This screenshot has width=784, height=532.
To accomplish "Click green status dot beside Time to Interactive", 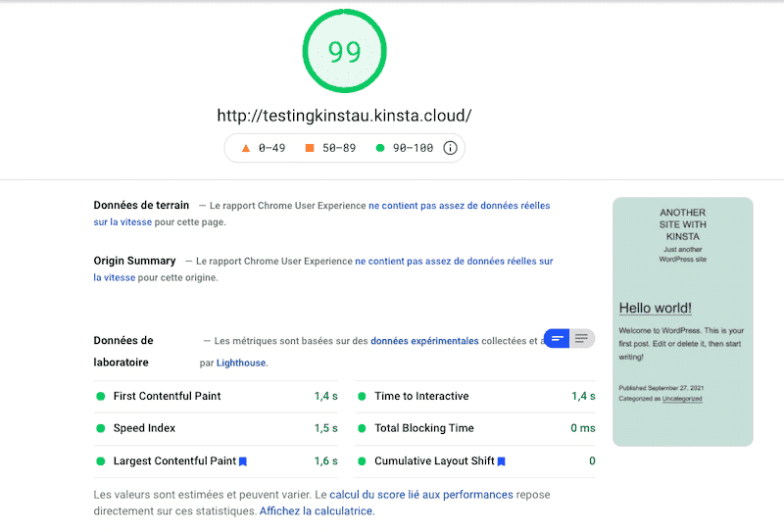I will (x=362, y=397).
